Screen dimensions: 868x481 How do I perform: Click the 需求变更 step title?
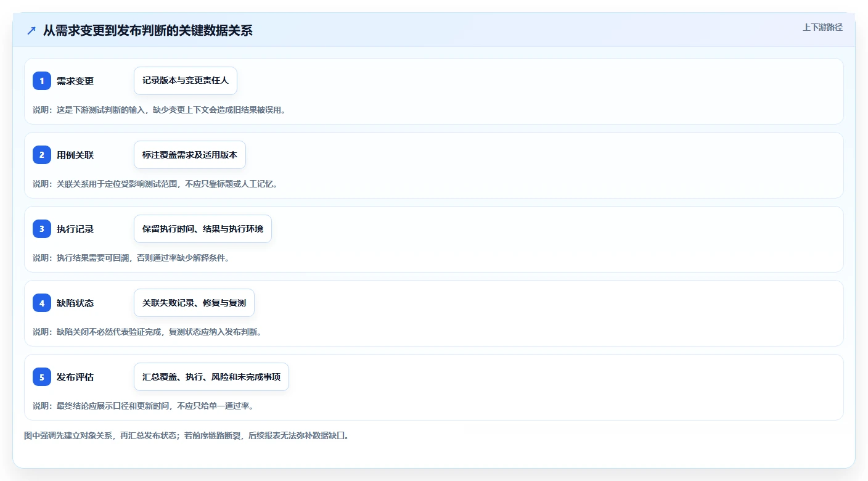point(75,81)
